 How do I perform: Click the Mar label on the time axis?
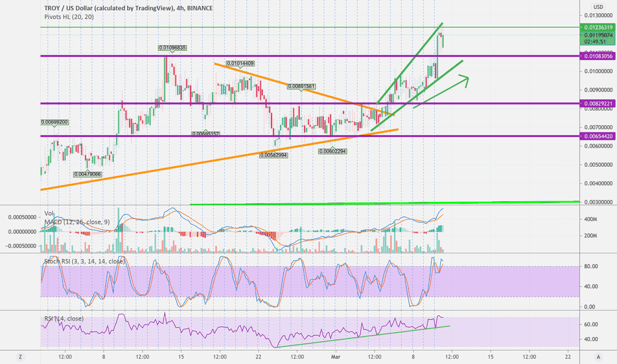point(336,357)
